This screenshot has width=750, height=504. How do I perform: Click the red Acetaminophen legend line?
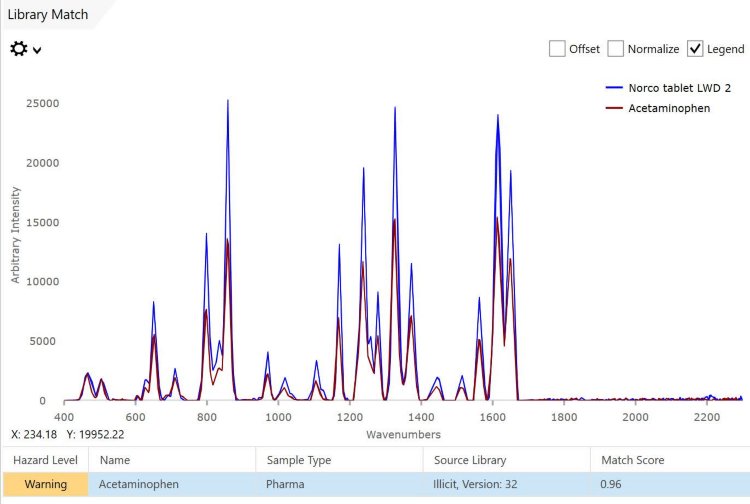click(x=614, y=108)
